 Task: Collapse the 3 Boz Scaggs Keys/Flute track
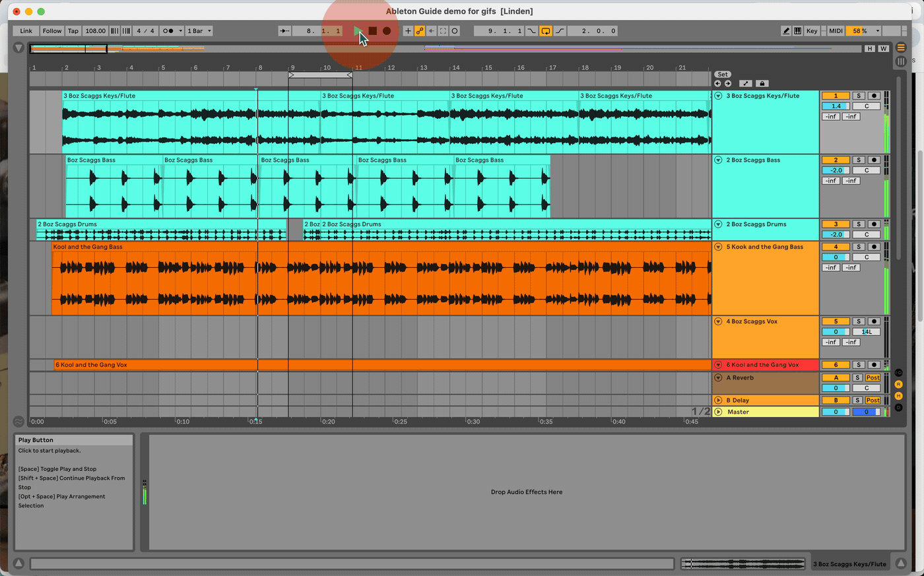pos(718,96)
